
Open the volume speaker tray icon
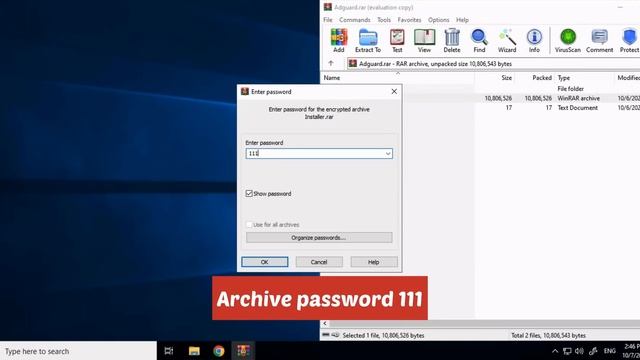(x=579, y=351)
